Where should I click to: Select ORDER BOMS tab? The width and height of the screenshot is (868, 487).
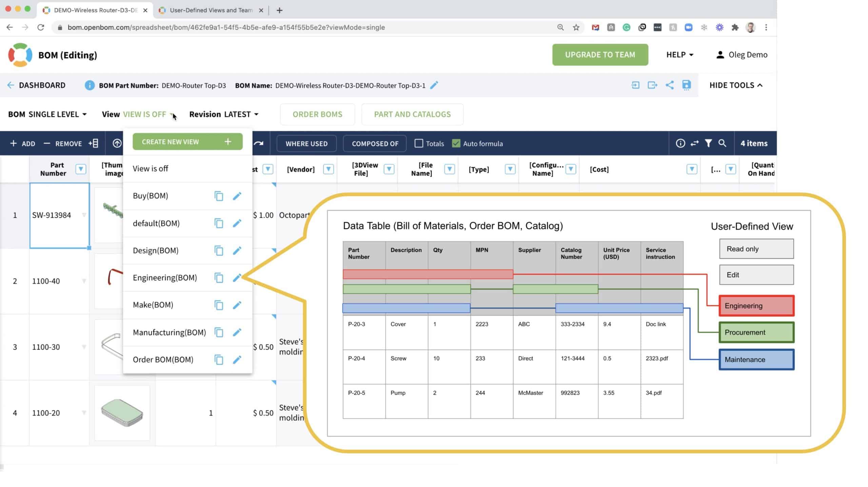(x=317, y=114)
